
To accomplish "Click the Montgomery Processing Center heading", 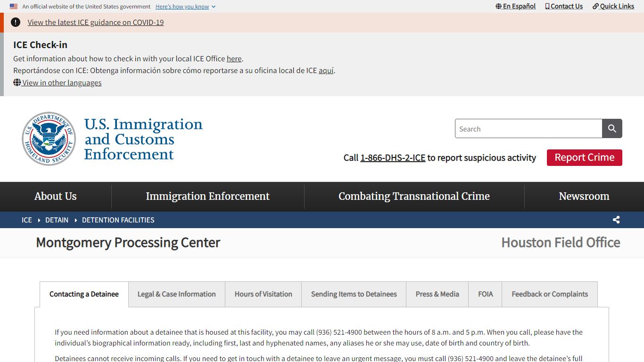I will tap(128, 243).
